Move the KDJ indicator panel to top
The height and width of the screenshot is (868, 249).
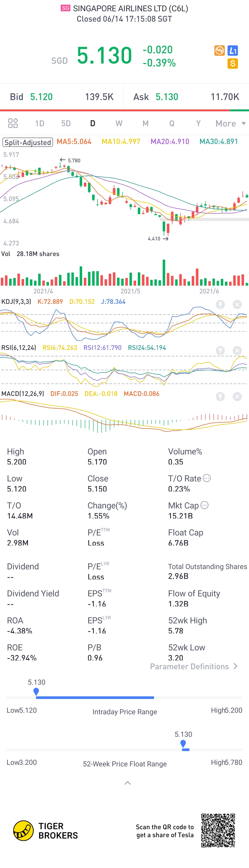click(x=220, y=304)
